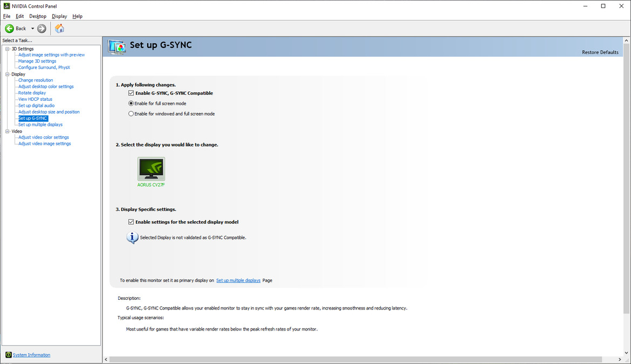Open Adjust desktop color settings
This screenshot has width=631, height=364.
[x=46, y=86]
